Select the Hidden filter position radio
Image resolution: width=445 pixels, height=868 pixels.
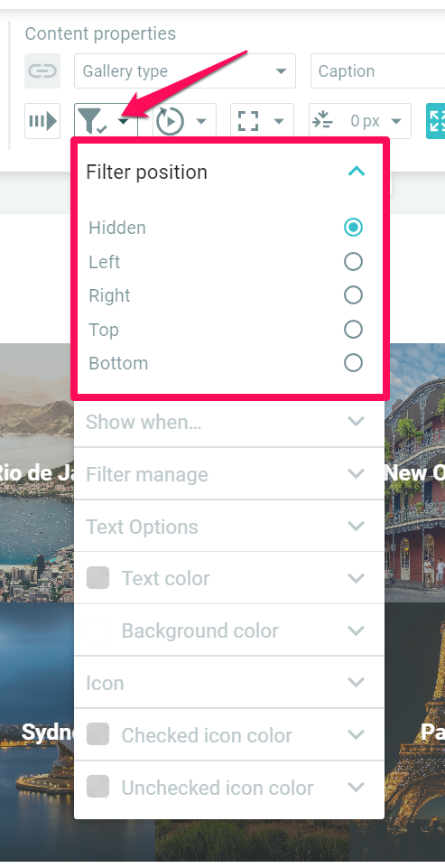coord(353,228)
